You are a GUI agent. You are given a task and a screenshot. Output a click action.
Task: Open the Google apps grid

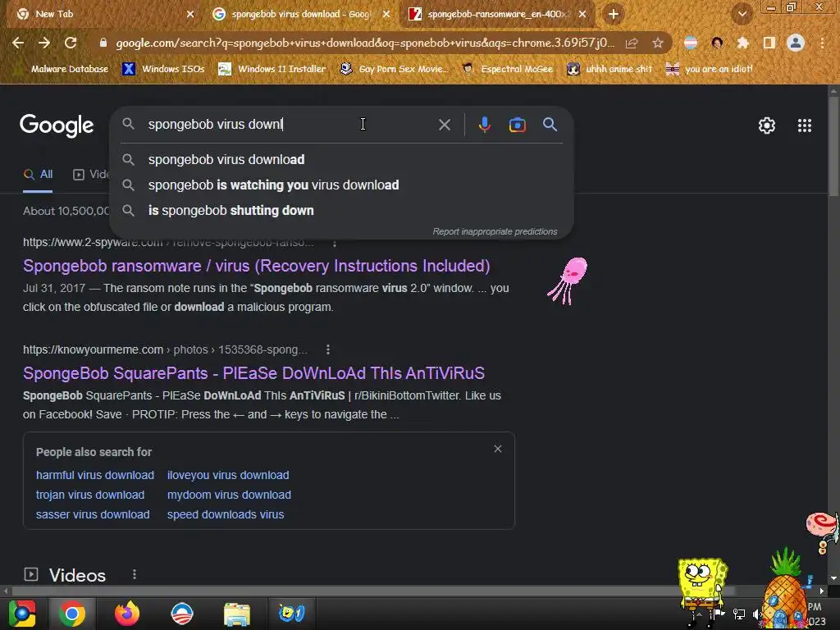point(805,126)
